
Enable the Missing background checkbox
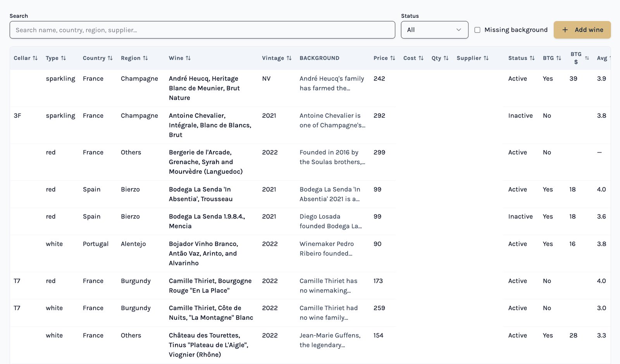477,30
